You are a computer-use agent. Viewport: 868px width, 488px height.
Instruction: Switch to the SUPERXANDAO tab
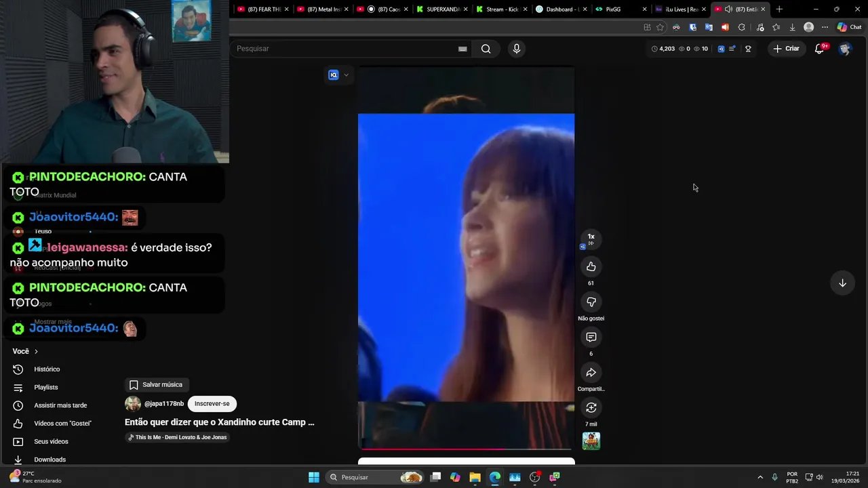(x=441, y=9)
